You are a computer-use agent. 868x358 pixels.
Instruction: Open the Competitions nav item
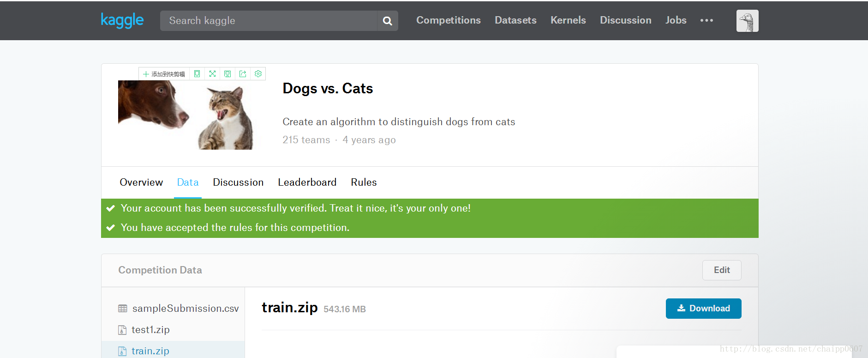pyautogui.click(x=448, y=20)
